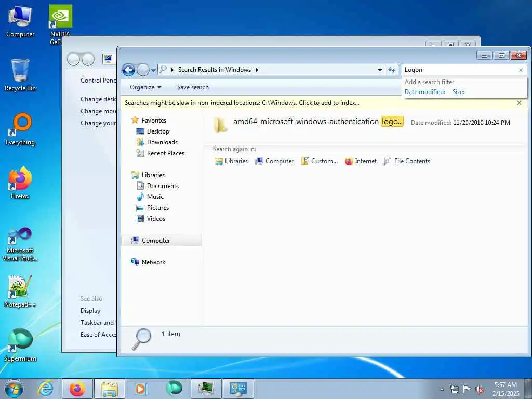Image resolution: width=532 pixels, height=399 pixels.
Task: Click the address bar breadcrumb arrow after Windows
Action: pos(257,70)
